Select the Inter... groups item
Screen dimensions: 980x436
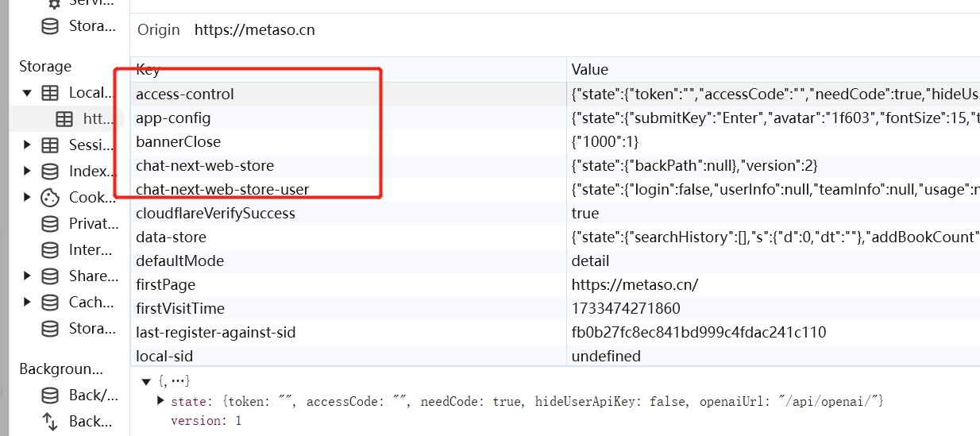[91, 250]
